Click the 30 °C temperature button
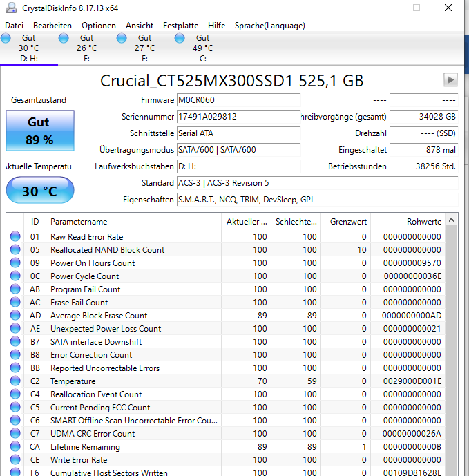The image size is (469, 476). 40,191
